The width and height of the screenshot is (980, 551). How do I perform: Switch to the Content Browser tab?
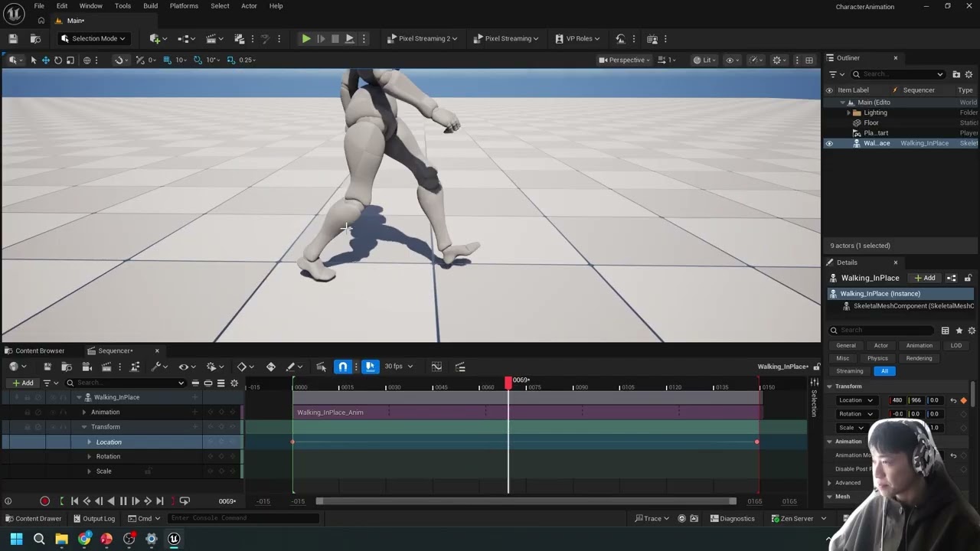(x=34, y=350)
